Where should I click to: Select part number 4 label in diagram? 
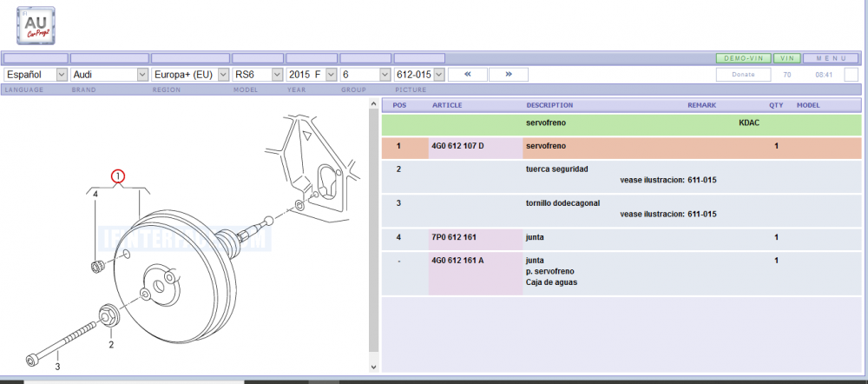click(95, 195)
